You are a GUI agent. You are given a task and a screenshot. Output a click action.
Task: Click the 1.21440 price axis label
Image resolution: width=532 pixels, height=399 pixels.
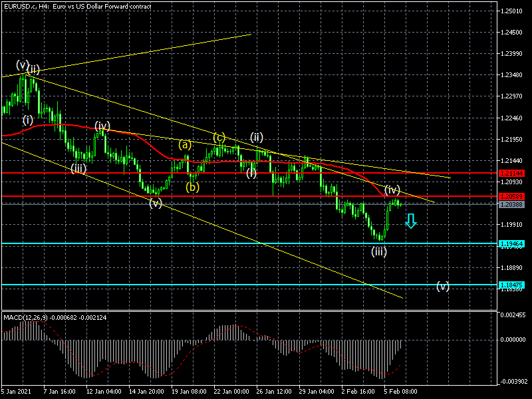[511, 161]
